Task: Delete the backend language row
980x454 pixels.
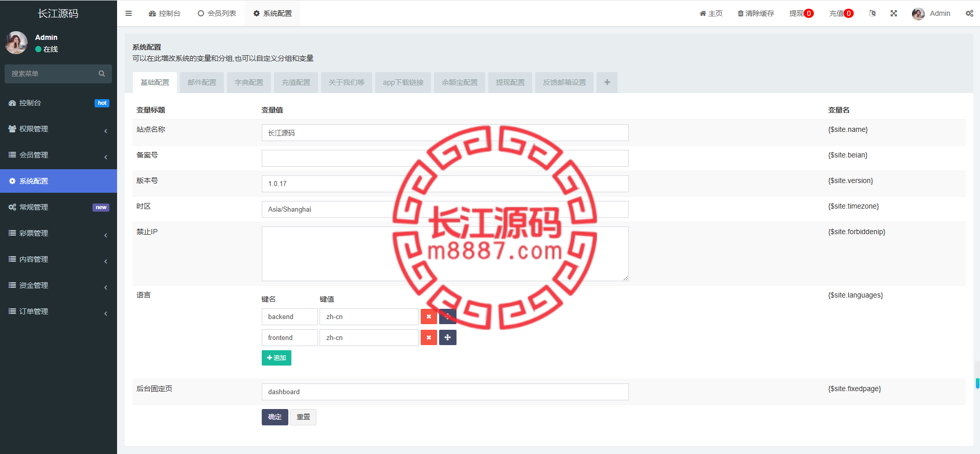Action: [429, 316]
